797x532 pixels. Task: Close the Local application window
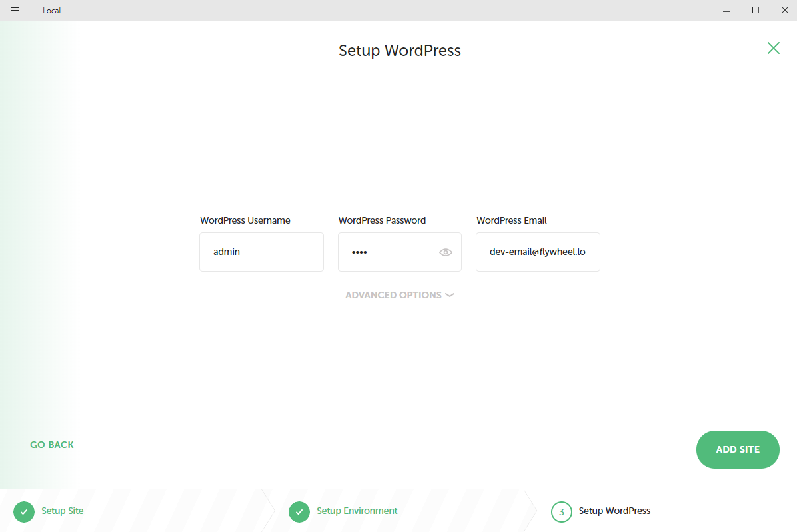point(784,11)
